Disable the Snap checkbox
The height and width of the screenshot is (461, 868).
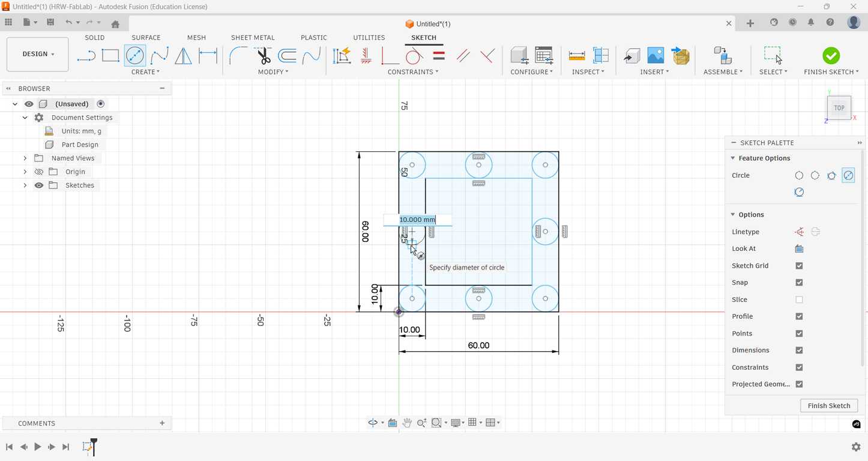coord(799,282)
